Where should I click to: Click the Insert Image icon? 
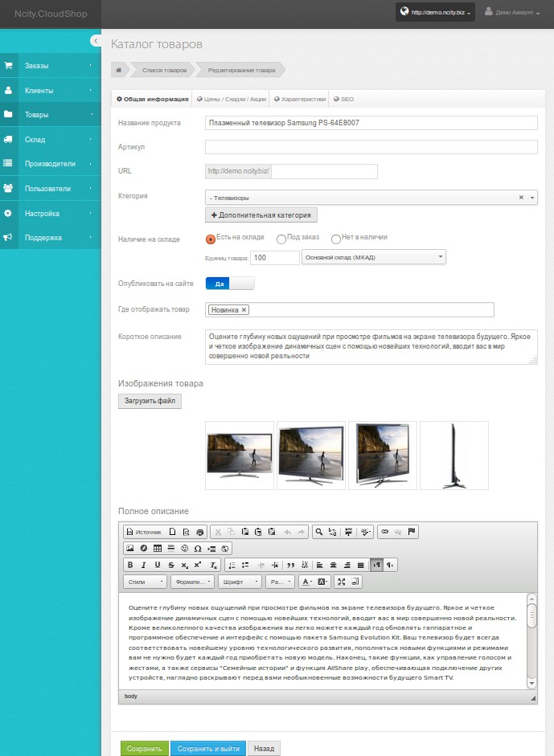pos(129,548)
